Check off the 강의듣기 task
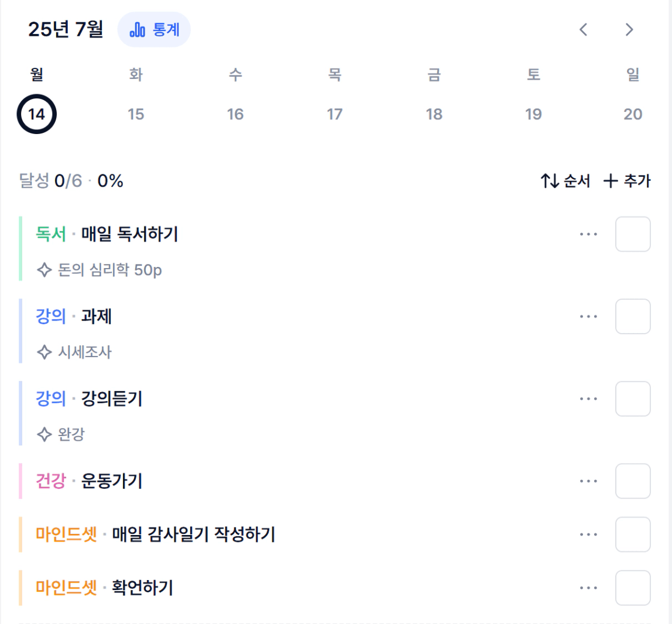 click(633, 399)
